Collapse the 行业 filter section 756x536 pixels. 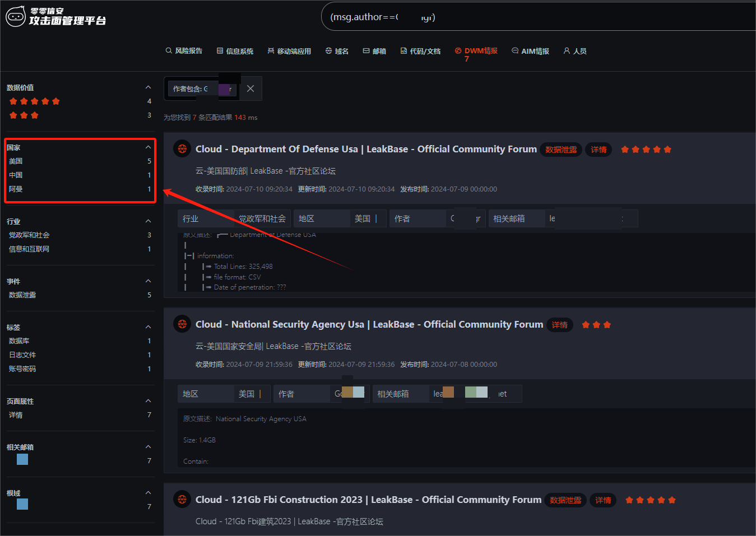pyautogui.click(x=148, y=221)
